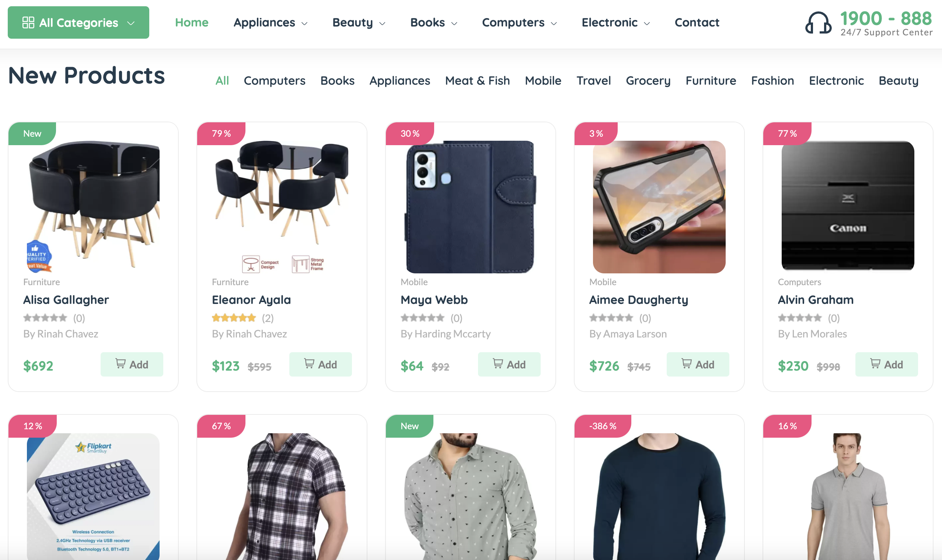Click the headset support icon
The width and height of the screenshot is (942, 560).
818,23
